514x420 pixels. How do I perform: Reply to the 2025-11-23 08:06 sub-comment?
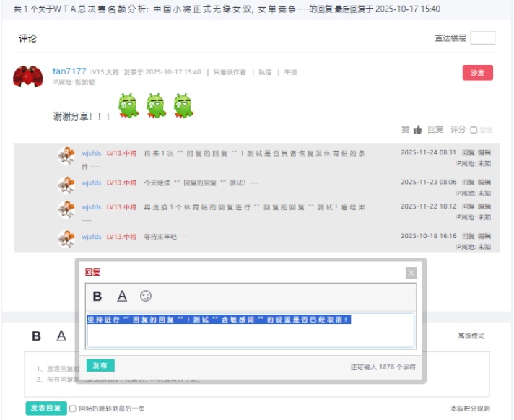tap(469, 182)
